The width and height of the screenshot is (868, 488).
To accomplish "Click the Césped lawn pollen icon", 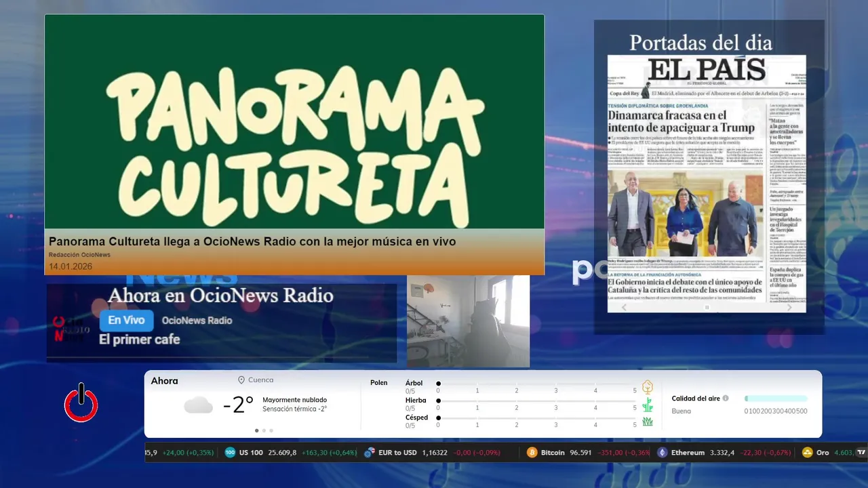I will pyautogui.click(x=648, y=422).
